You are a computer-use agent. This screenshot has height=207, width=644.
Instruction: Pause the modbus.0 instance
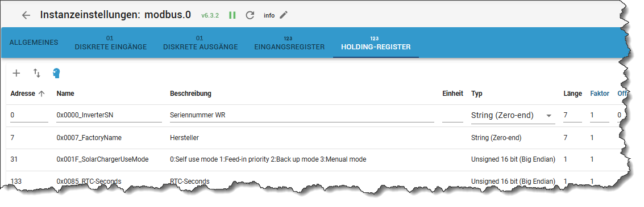(x=232, y=15)
